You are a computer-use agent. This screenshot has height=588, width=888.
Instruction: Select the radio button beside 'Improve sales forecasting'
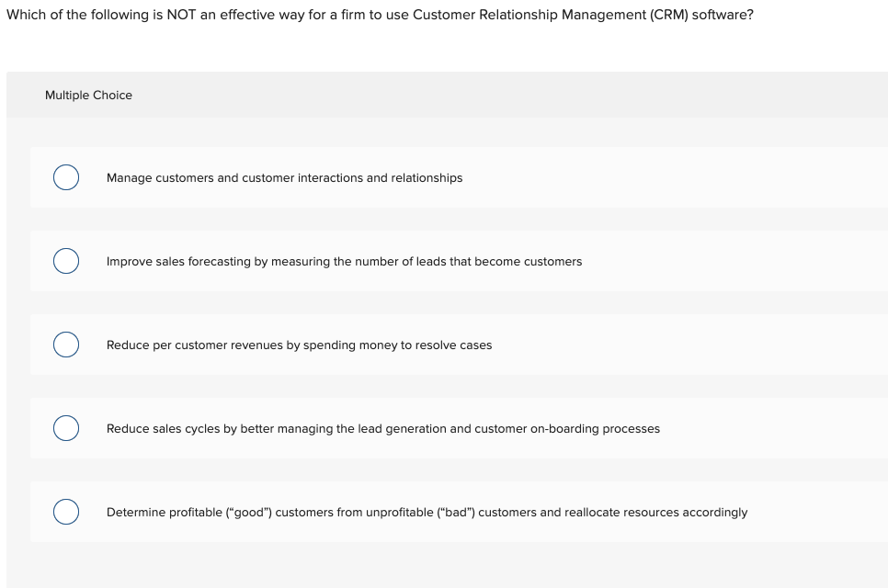[x=65, y=260]
